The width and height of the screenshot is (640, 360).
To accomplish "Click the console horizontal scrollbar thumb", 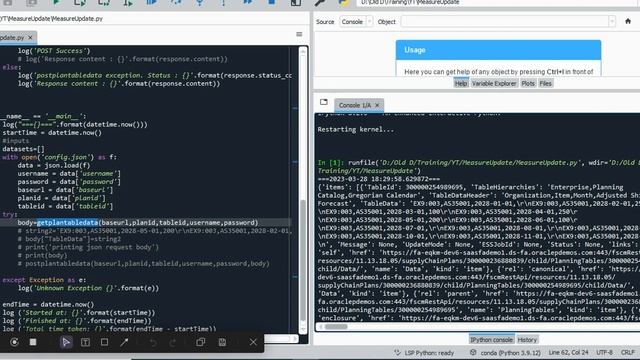I will tap(336, 327).
